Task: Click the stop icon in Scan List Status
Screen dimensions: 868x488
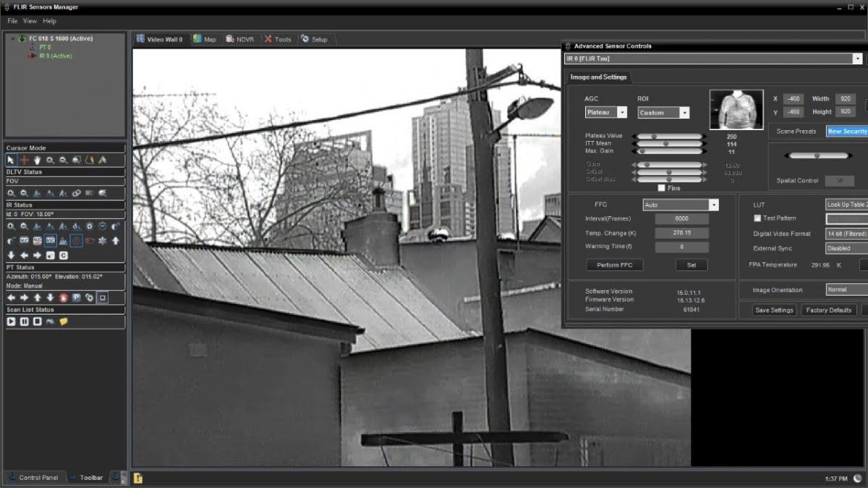Action: coord(36,320)
